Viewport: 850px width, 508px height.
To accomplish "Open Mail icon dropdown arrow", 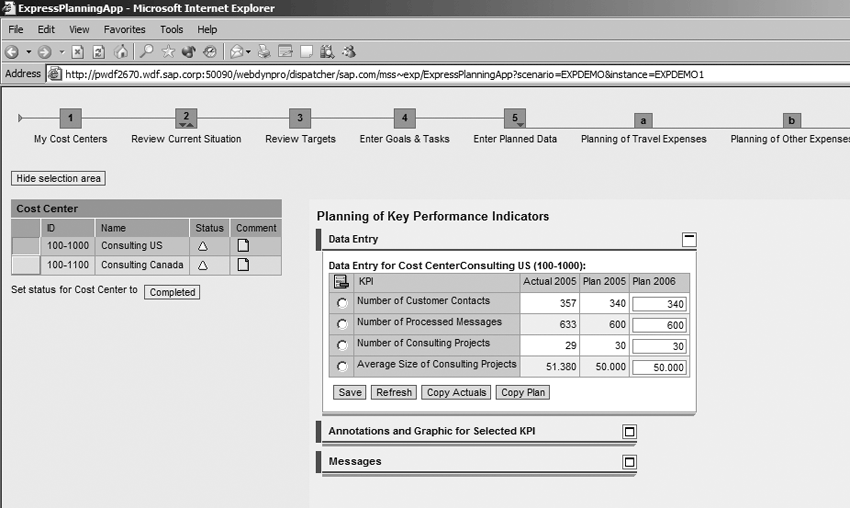I will [248, 52].
